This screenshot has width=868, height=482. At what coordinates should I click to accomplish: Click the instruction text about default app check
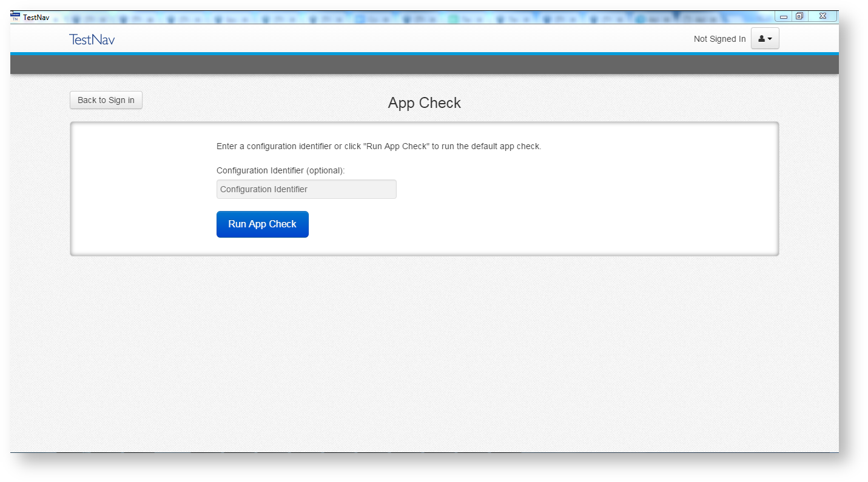click(x=378, y=146)
